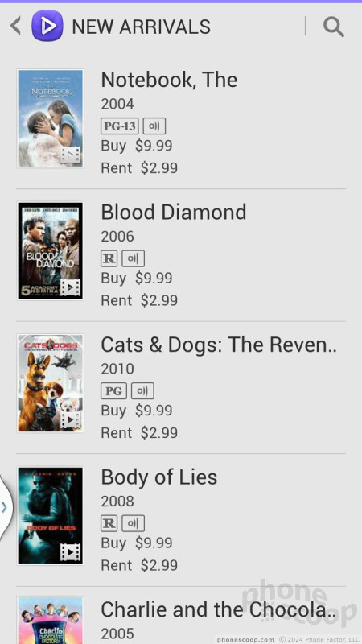Select Buy $9.99 for The Notebook
Image resolution: width=362 pixels, height=644 pixels.
(x=137, y=146)
